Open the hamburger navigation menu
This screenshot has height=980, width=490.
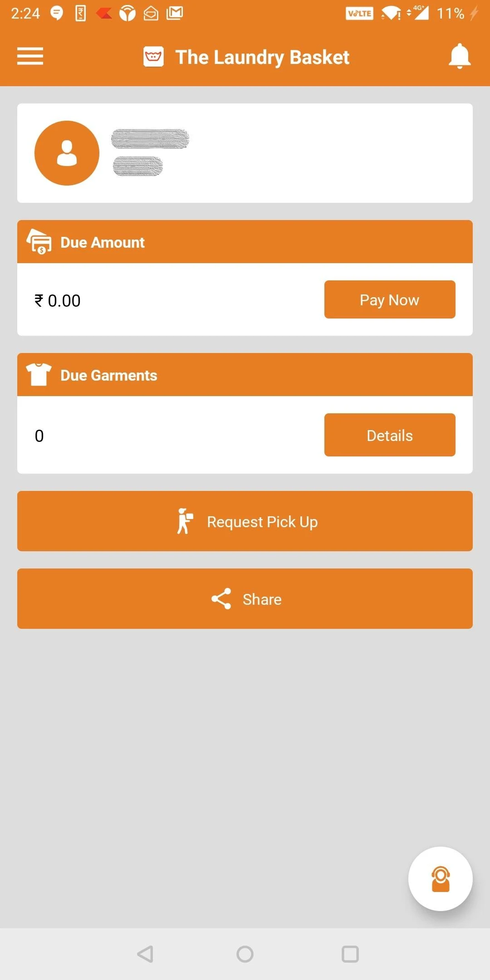pyautogui.click(x=30, y=56)
